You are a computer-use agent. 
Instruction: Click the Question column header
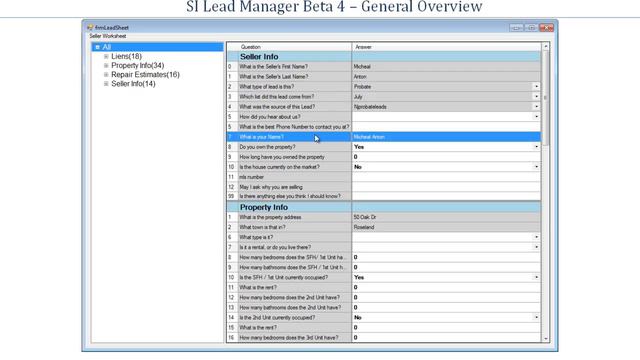coord(294,47)
